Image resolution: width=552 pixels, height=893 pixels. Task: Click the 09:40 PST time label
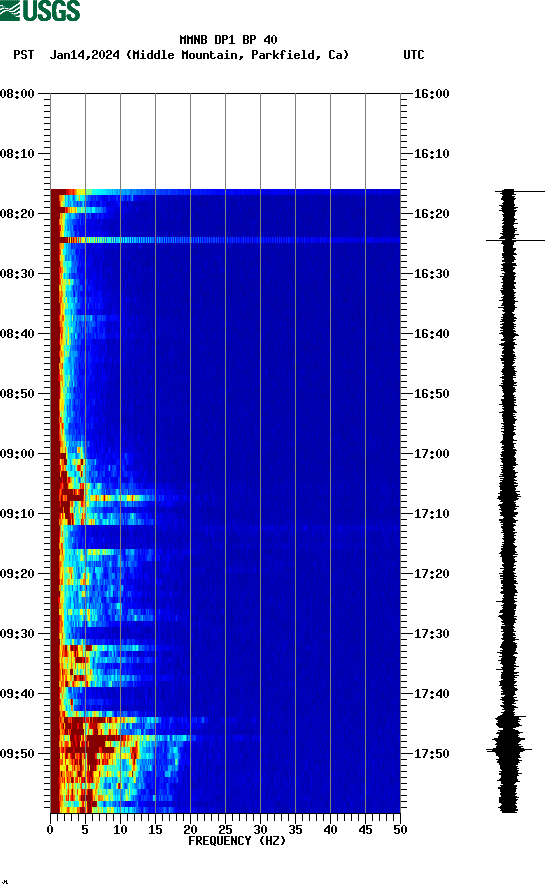click(18, 694)
